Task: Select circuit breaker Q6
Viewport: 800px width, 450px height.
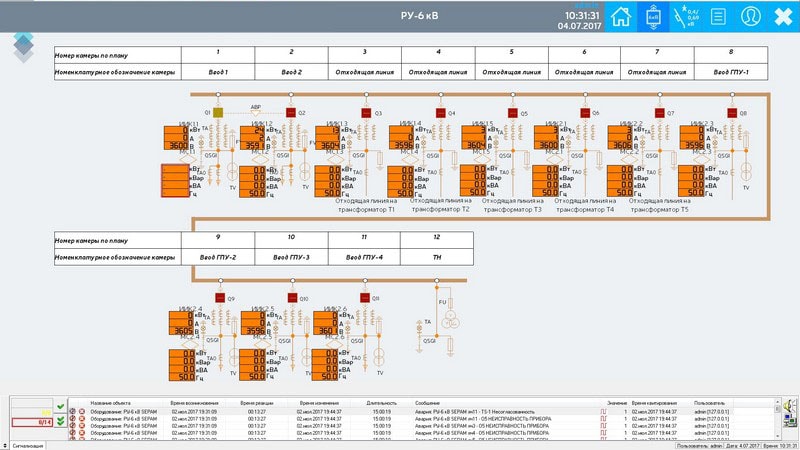Action: click(x=585, y=113)
